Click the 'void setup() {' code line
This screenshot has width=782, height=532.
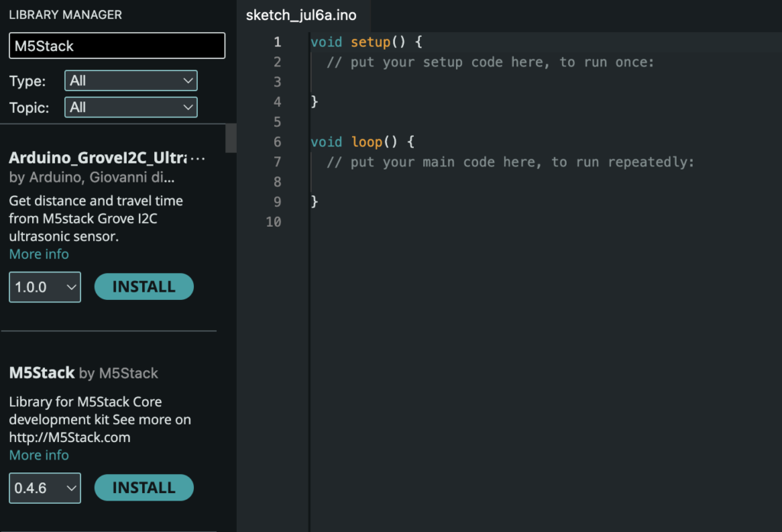click(x=367, y=43)
